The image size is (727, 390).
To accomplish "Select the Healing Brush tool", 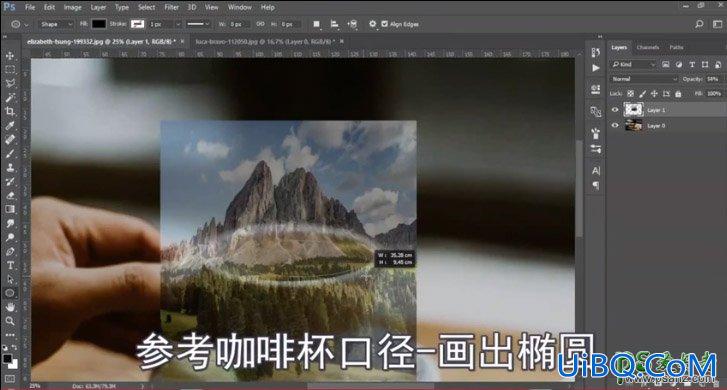I will coord(10,139).
